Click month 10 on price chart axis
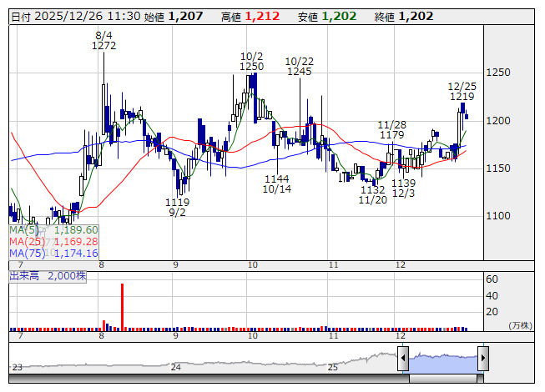Screen dimensions: 545x392 coord(253,265)
